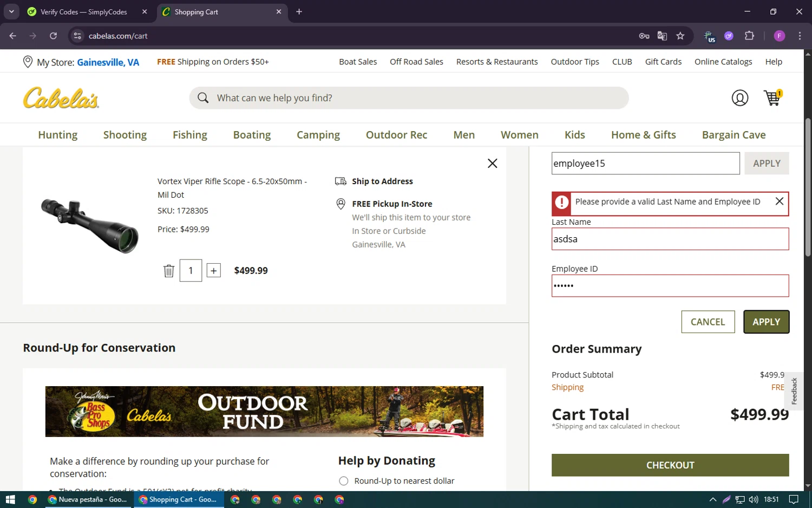Open Online Catalogs link
The width and height of the screenshot is (812, 508).
click(723, 62)
